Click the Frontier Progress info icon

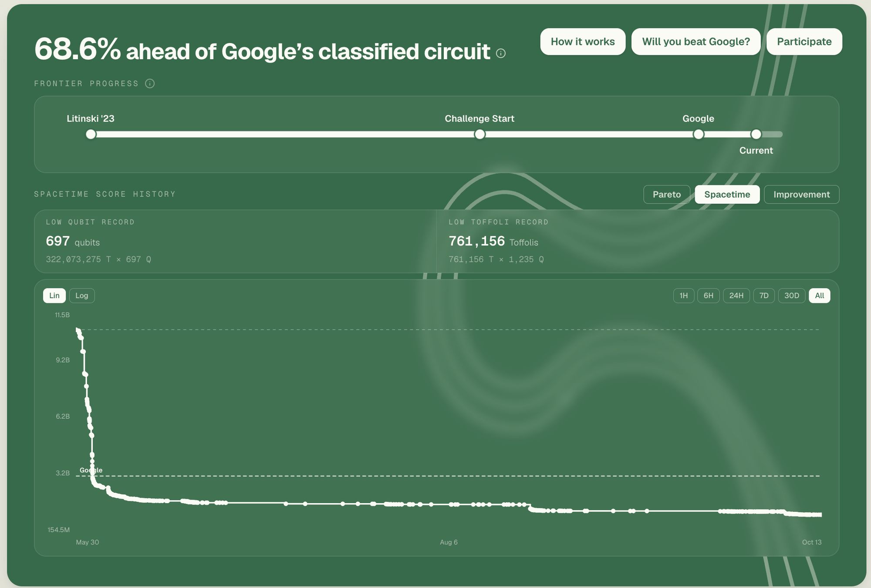pyautogui.click(x=150, y=84)
